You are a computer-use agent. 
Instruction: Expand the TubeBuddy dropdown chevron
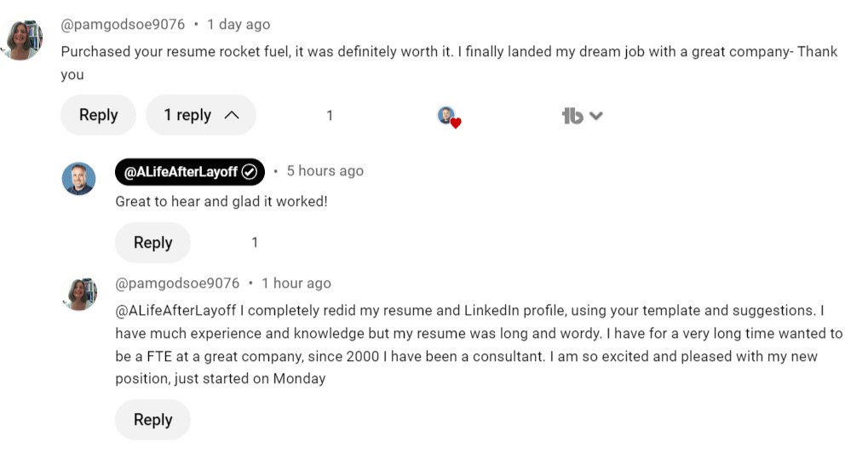pos(596,116)
